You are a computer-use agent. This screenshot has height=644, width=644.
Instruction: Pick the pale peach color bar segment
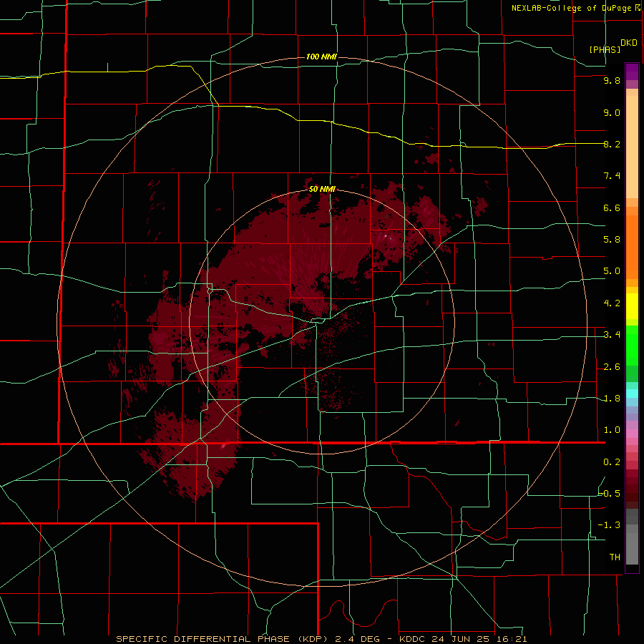632,147
